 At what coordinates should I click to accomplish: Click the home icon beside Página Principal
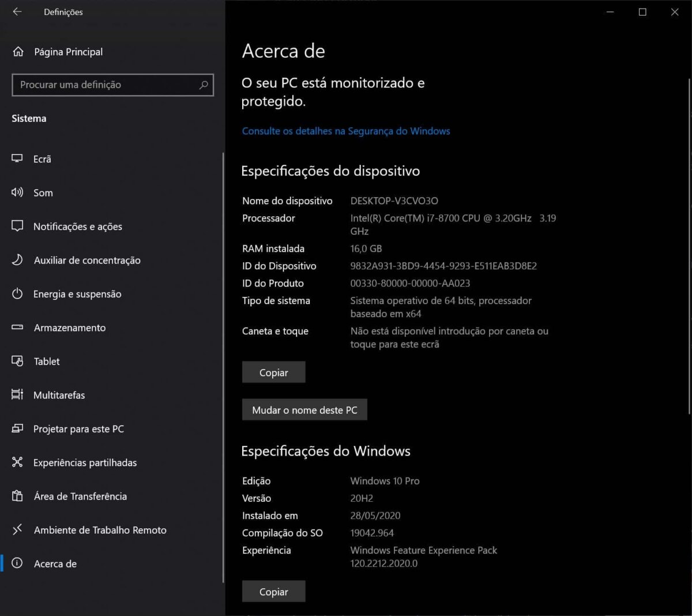[x=18, y=52]
